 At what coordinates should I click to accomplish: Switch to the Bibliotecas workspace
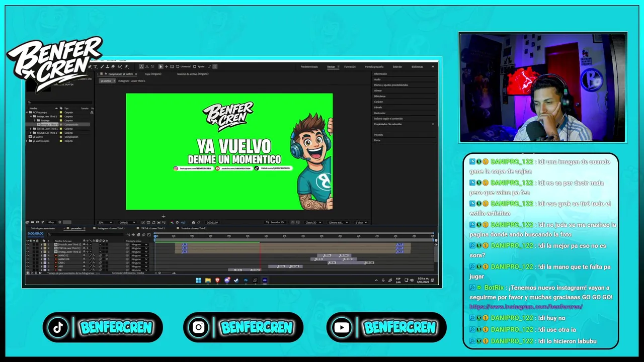[417, 66]
